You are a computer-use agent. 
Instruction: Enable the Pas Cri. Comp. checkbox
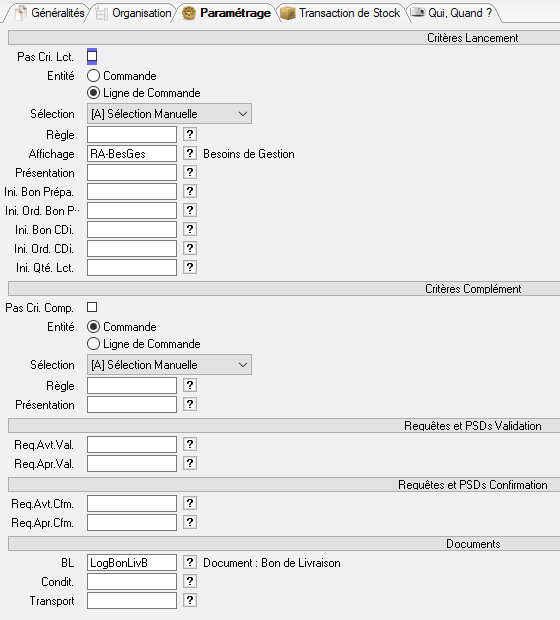pyautogui.click(x=92, y=307)
